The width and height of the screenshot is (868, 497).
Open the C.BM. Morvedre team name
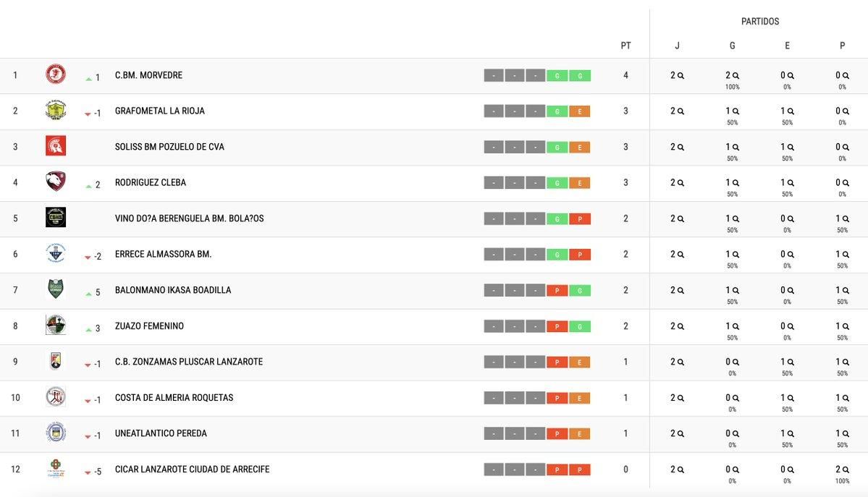pyautogui.click(x=148, y=75)
